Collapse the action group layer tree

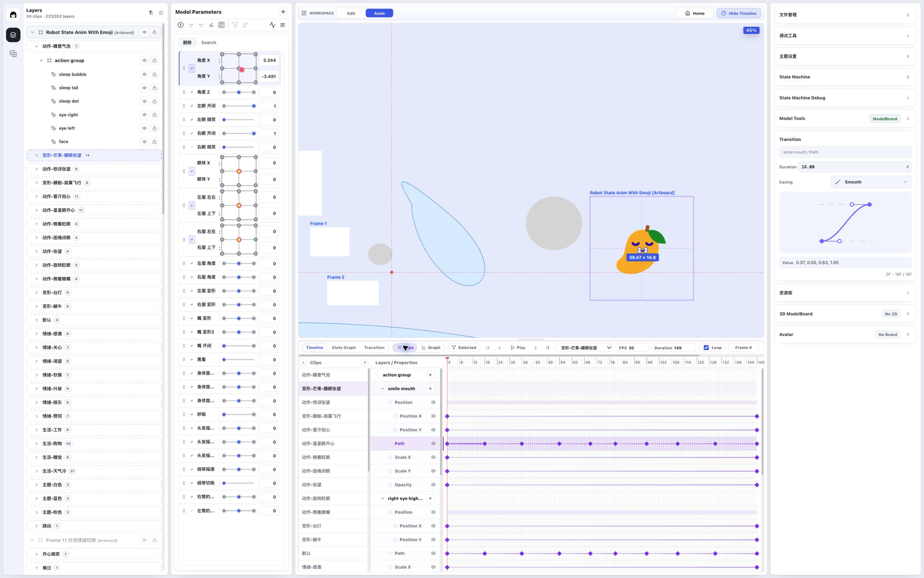[x=41, y=61]
